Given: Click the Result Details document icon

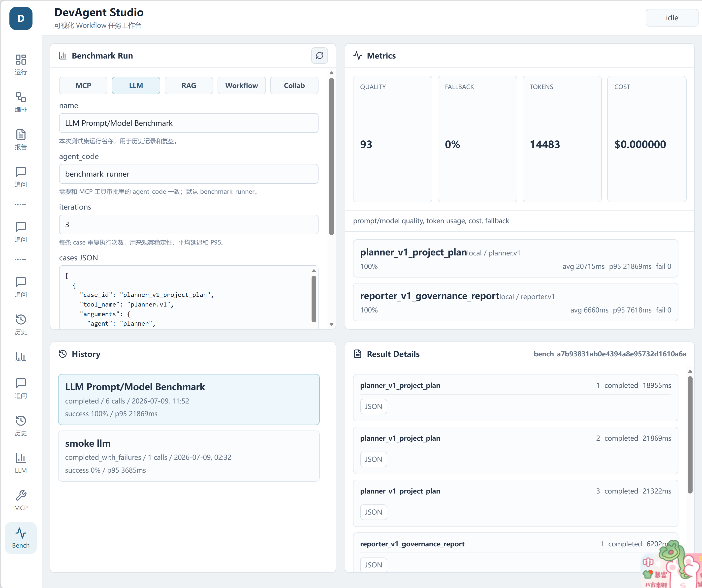Looking at the screenshot, I should coord(358,354).
